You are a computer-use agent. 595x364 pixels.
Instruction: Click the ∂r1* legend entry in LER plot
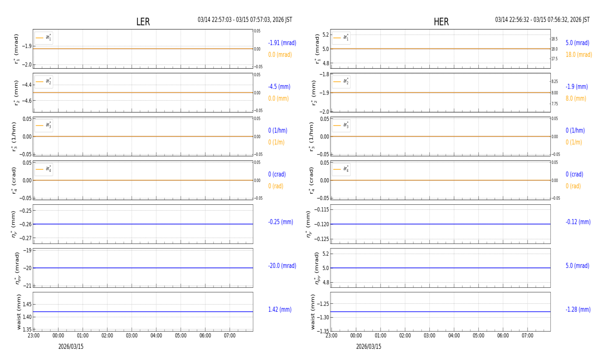click(x=48, y=38)
